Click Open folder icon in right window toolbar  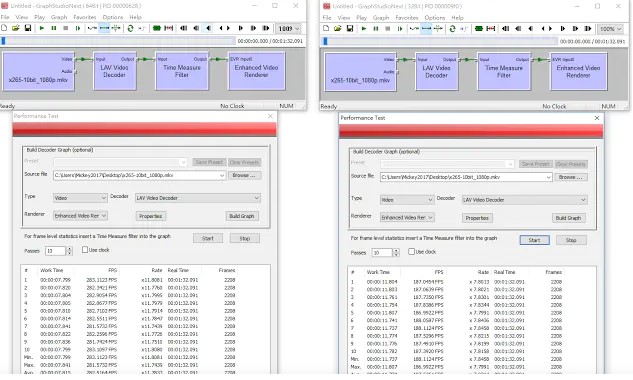(x=337, y=29)
